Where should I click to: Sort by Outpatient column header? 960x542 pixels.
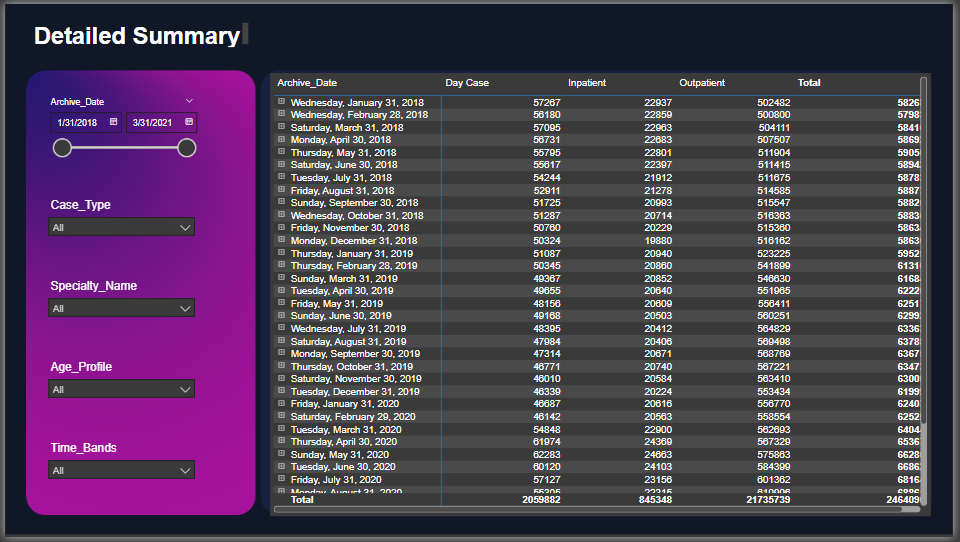(x=702, y=83)
